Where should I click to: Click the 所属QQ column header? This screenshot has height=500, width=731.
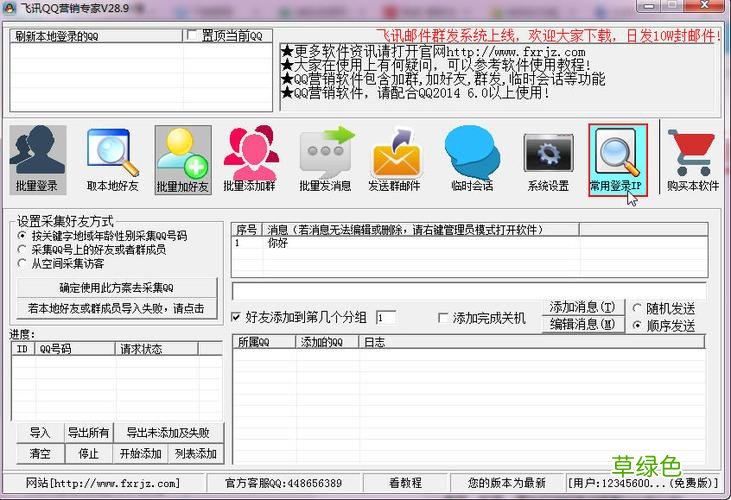pyautogui.click(x=264, y=342)
